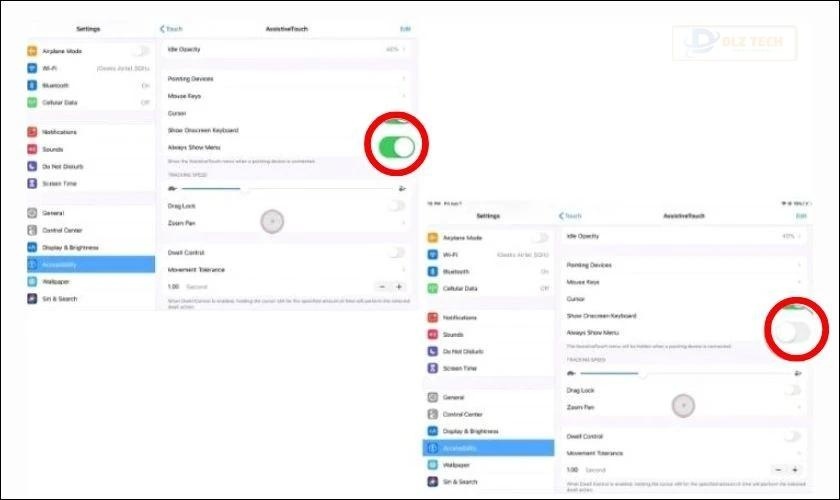Tap the Bluetooth icon in the upper-left Settings sidebar

[33, 85]
